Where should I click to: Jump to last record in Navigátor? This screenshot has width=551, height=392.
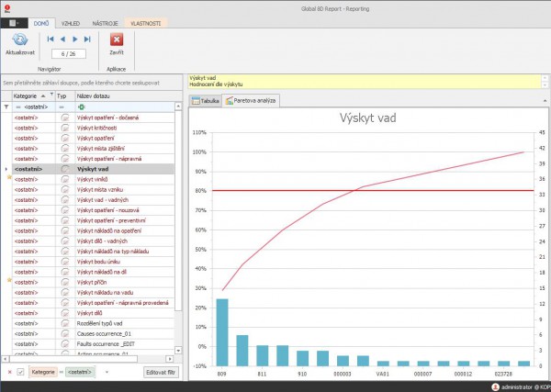(87, 39)
